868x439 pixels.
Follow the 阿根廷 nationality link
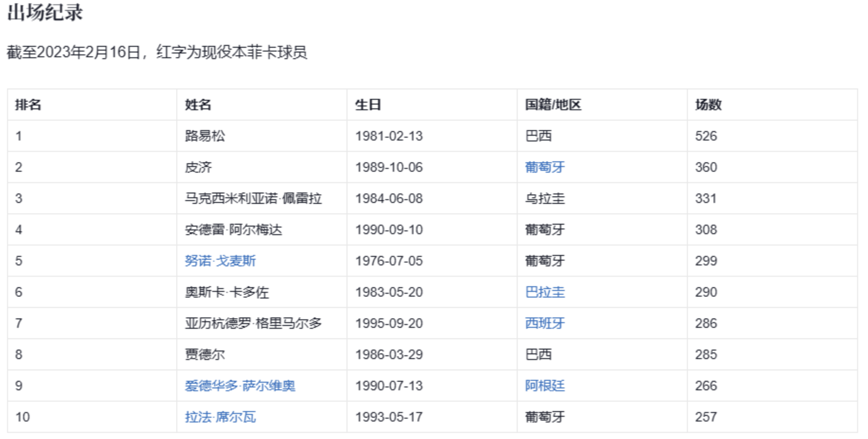pos(545,386)
